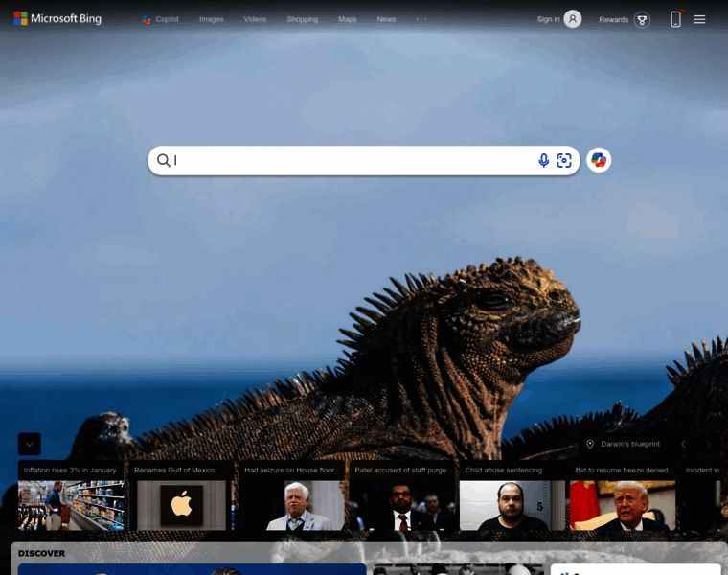Open the Child abuse sentencing headline

[x=503, y=470]
